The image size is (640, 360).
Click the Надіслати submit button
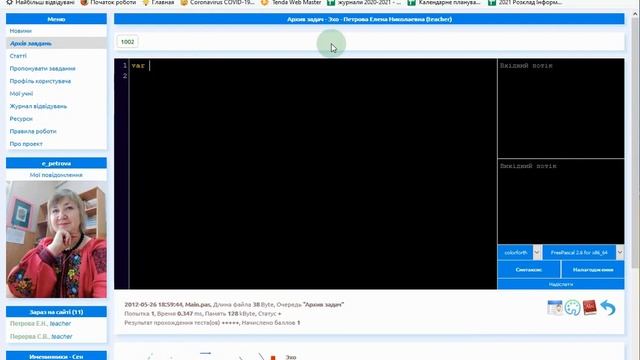561,284
